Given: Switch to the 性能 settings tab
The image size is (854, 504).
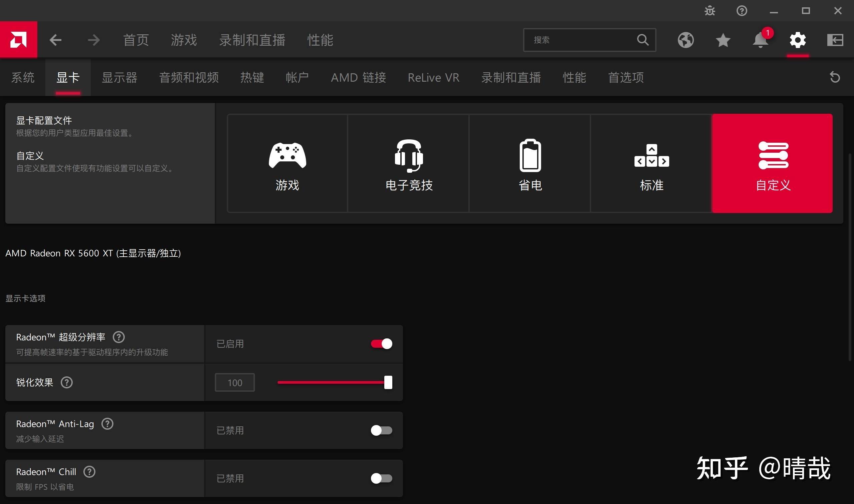Looking at the screenshot, I should coord(574,77).
